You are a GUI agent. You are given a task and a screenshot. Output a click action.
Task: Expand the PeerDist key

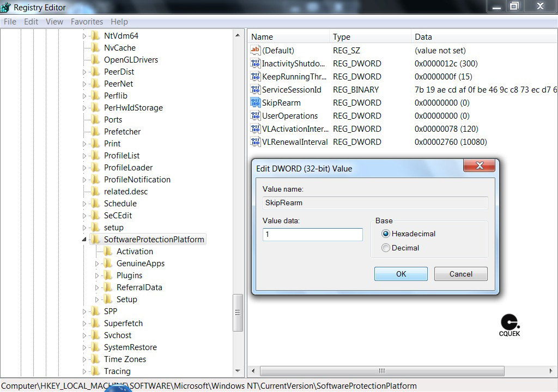pyautogui.click(x=84, y=72)
